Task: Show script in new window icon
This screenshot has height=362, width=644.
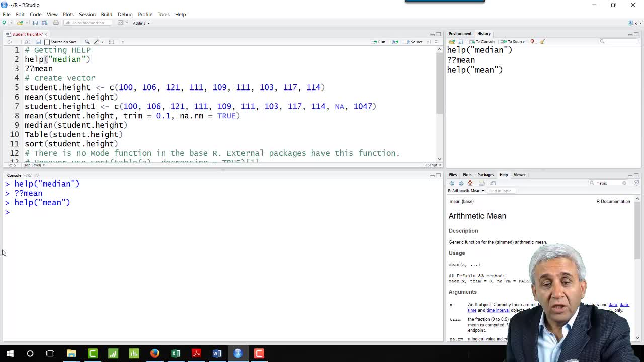Action: point(27,42)
